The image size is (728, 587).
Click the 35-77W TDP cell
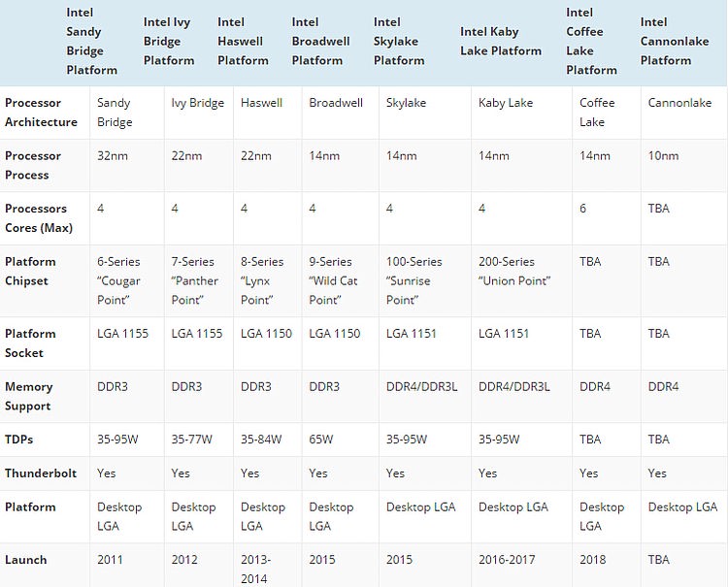[191, 440]
